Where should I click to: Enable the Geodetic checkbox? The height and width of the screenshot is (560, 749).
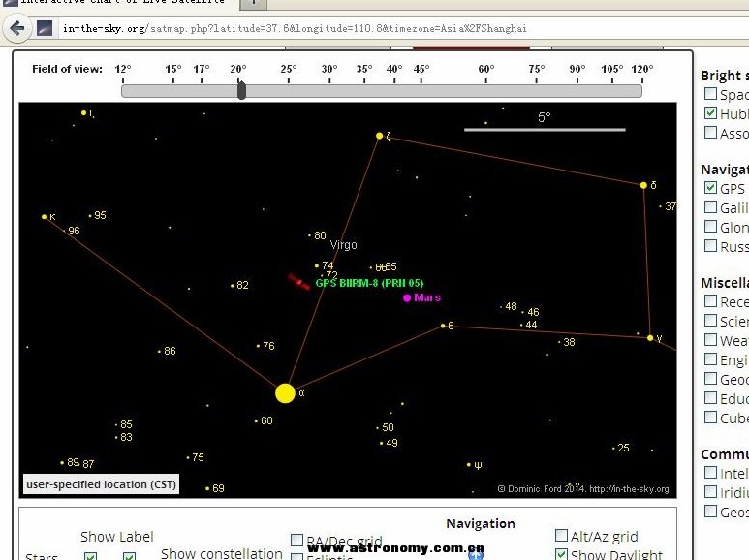(x=711, y=379)
